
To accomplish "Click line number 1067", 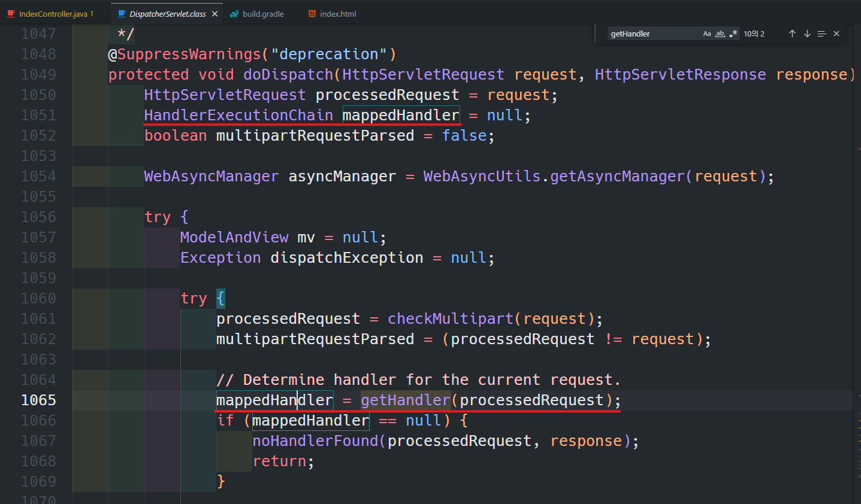I will pyautogui.click(x=38, y=441).
